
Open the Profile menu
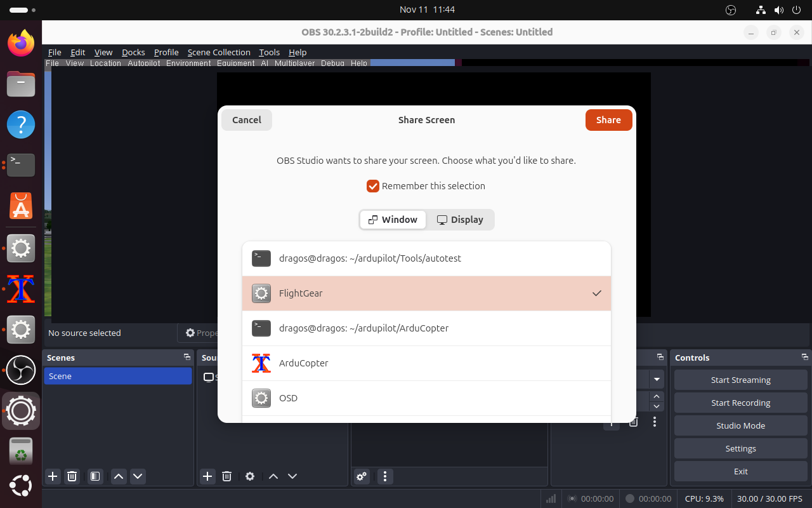tap(166, 52)
